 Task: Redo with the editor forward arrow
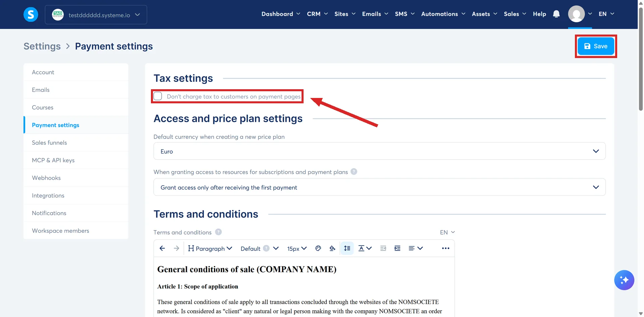click(176, 248)
